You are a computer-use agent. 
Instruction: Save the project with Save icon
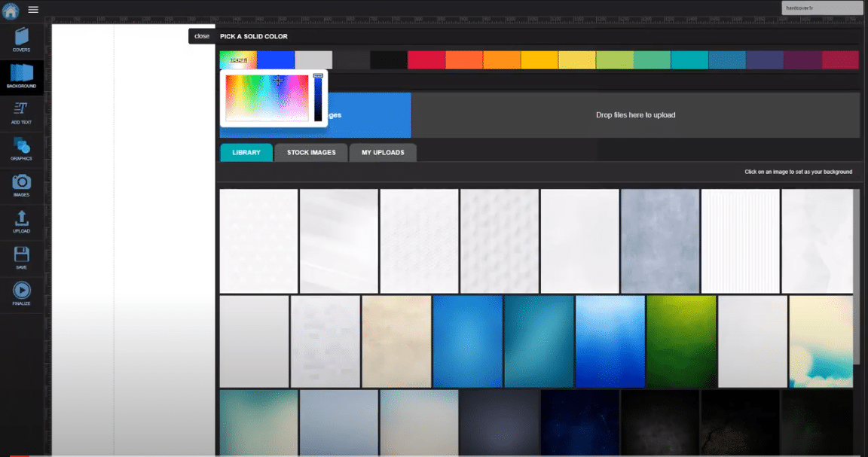point(21,257)
